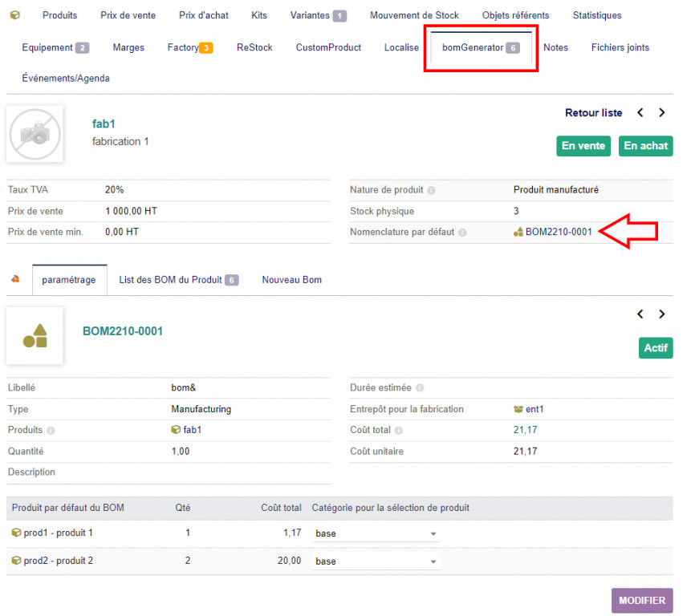Click the product cube icon before Produits tab
This screenshot has height=616, width=691.
coord(15,15)
